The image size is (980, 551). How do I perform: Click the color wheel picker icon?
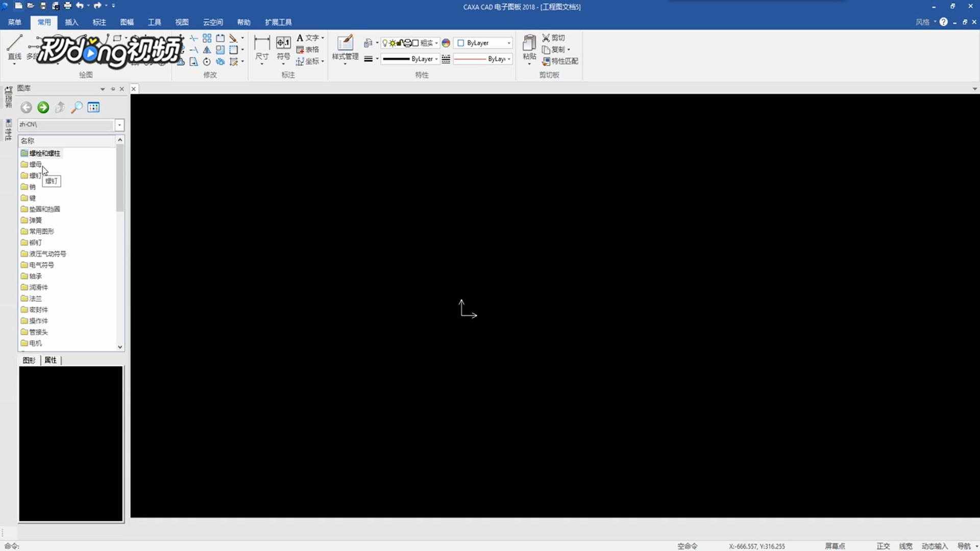click(x=446, y=43)
